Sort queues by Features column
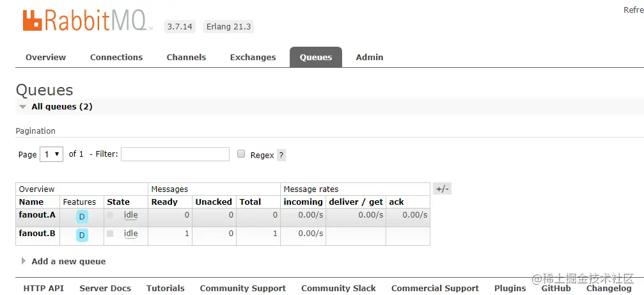The height and width of the screenshot is (295, 644). (x=79, y=202)
